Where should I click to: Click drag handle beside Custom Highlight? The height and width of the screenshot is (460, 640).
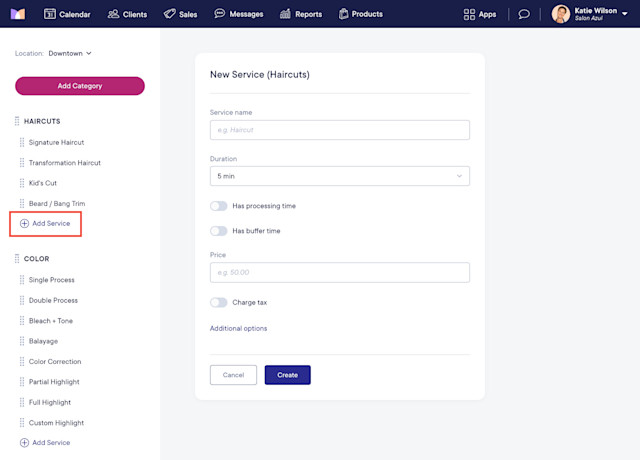22,422
